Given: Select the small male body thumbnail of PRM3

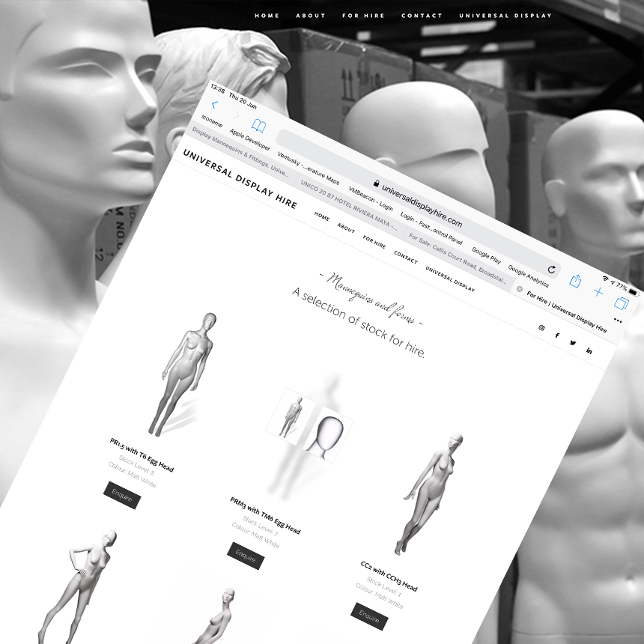Looking at the screenshot, I should [291, 416].
